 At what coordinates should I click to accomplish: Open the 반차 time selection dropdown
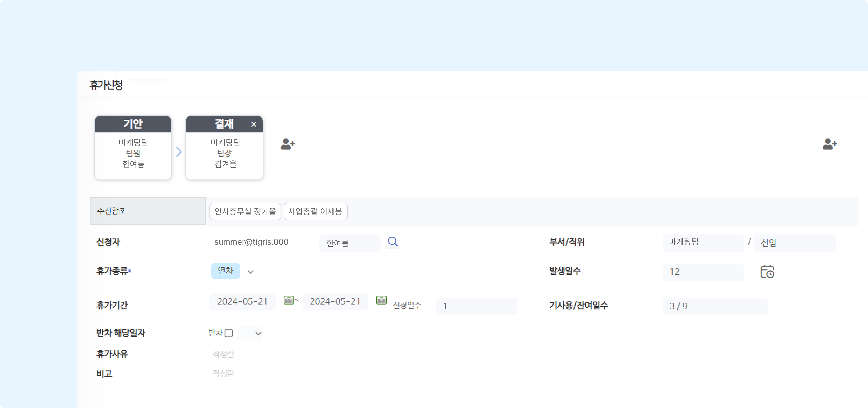250,333
